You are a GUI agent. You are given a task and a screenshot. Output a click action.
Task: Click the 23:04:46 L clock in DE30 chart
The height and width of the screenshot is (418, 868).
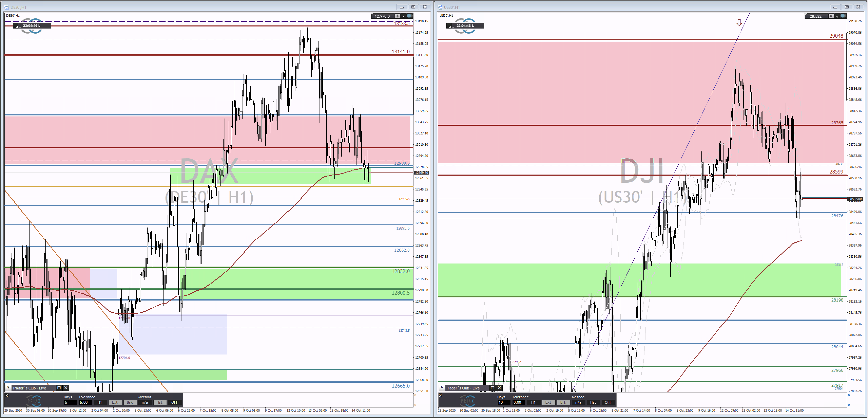pos(32,26)
